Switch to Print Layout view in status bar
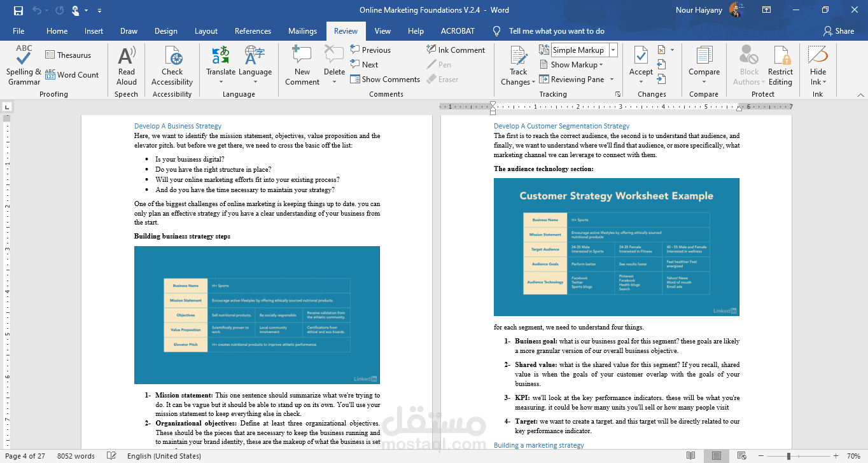 coord(717,456)
